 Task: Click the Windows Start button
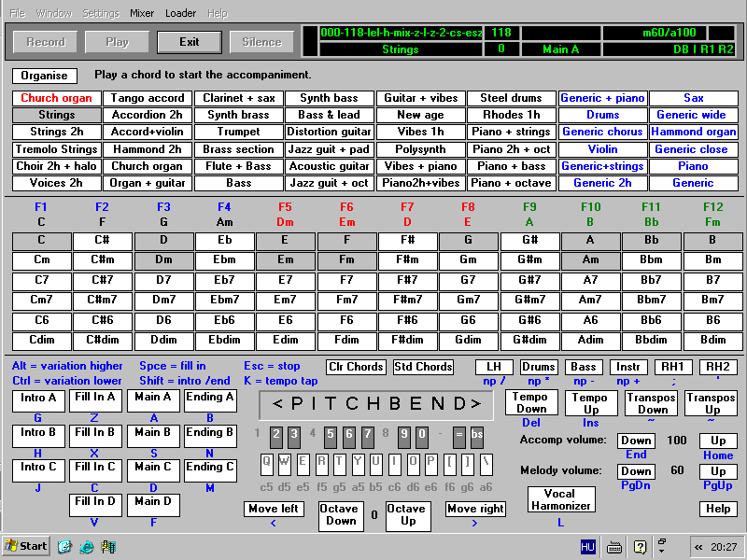[x=26, y=546]
